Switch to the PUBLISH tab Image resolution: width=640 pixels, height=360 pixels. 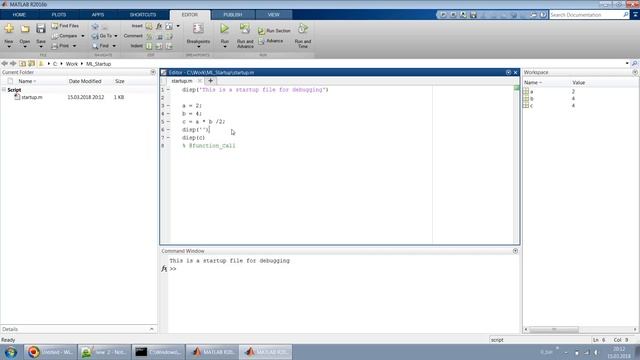click(x=233, y=15)
